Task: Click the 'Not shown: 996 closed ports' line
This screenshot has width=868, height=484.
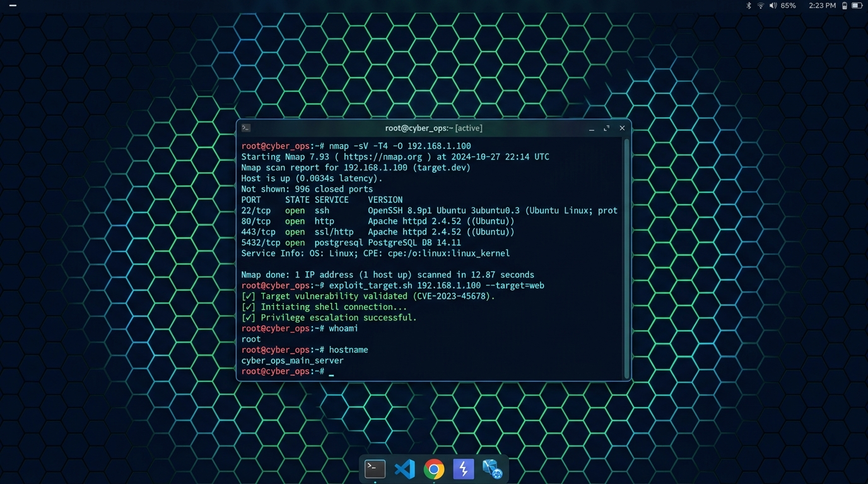Action: click(307, 189)
